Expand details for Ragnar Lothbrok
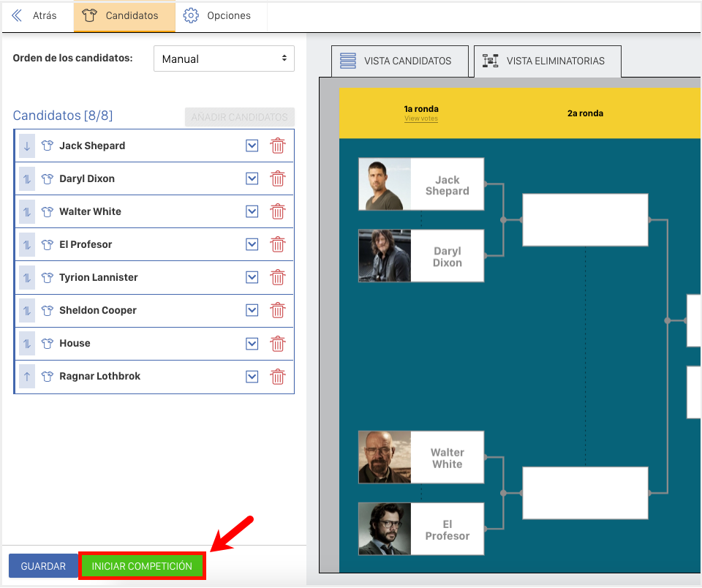The image size is (702, 588). pyautogui.click(x=252, y=377)
